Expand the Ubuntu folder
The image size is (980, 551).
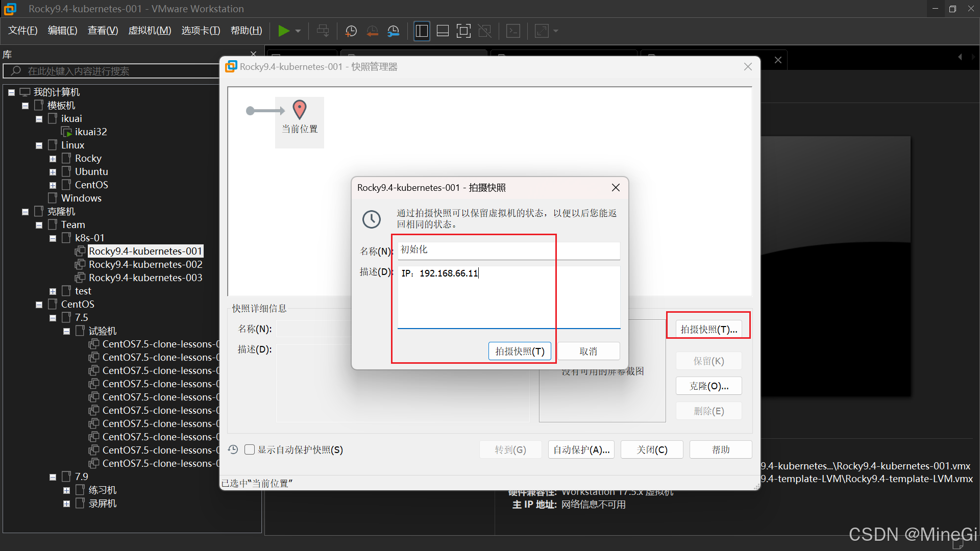click(x=53, y=172)
